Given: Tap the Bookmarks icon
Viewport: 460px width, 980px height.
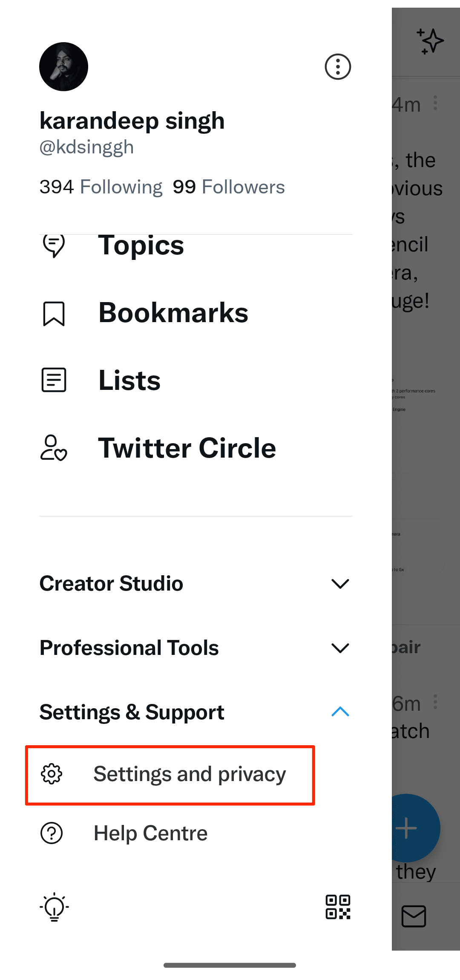Looking at the screenshot, I should [x=54, y=314].
